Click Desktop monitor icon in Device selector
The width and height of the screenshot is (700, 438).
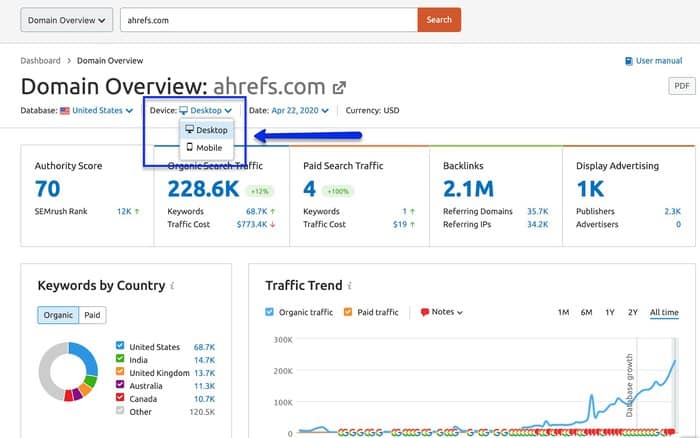click(x=183, y=110)
